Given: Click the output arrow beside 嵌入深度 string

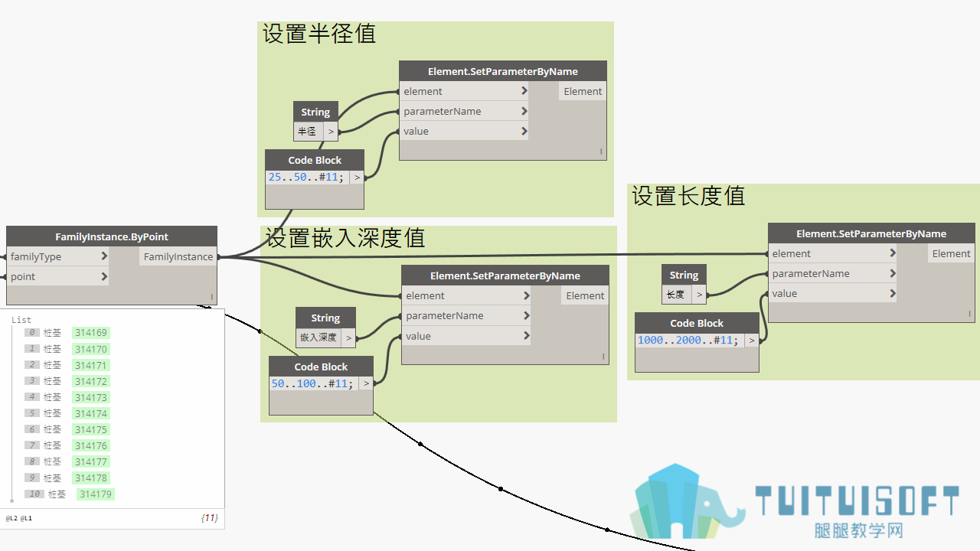Looking at the screenshot, I should pos(349,337).
